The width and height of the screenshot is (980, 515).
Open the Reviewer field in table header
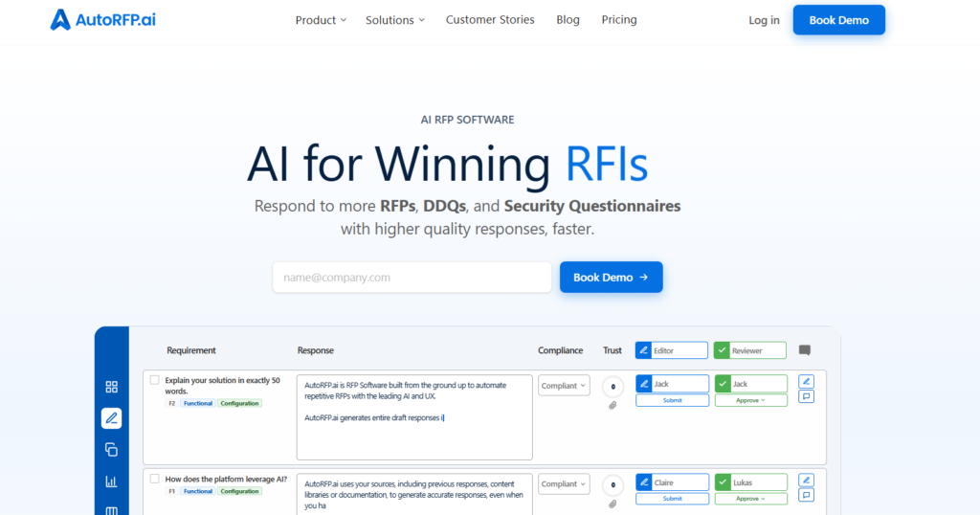(x=750, y=350)
